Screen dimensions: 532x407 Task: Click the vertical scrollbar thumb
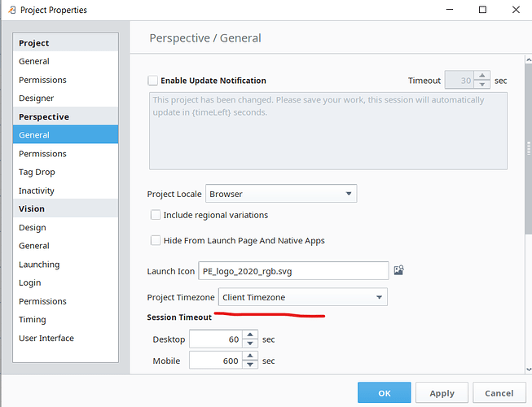(528, 148)
